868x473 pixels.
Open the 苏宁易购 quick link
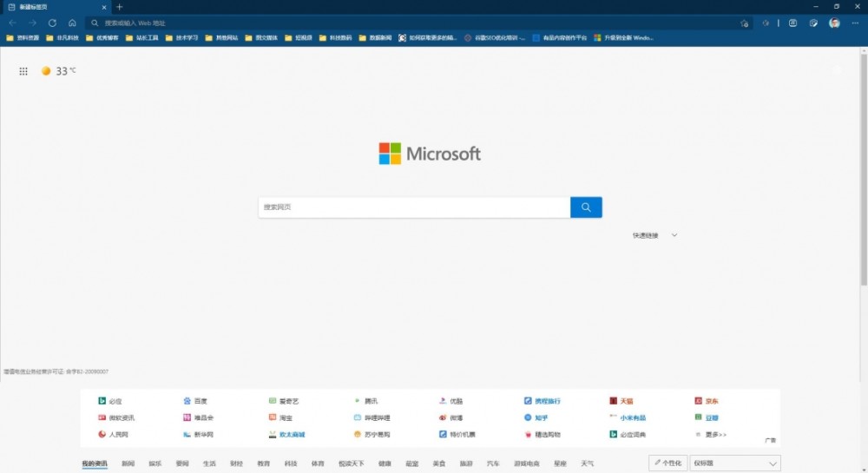point(372,434)
